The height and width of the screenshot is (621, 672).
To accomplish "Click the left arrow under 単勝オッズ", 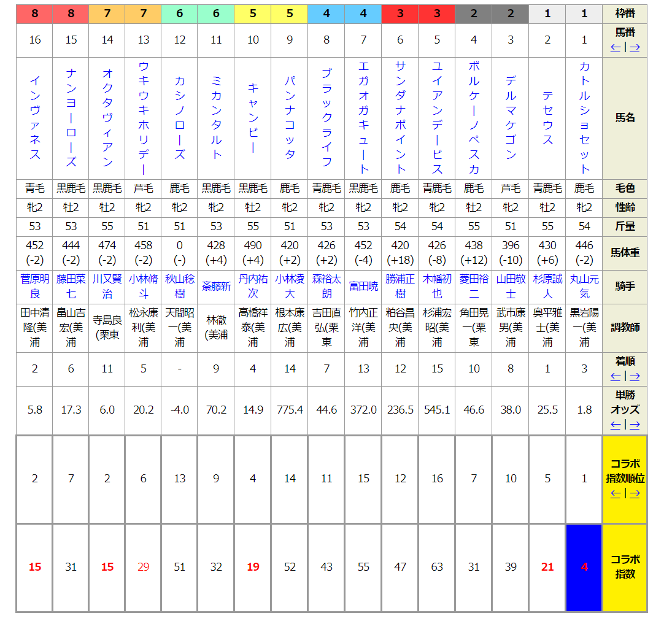I will coord(616,425).
